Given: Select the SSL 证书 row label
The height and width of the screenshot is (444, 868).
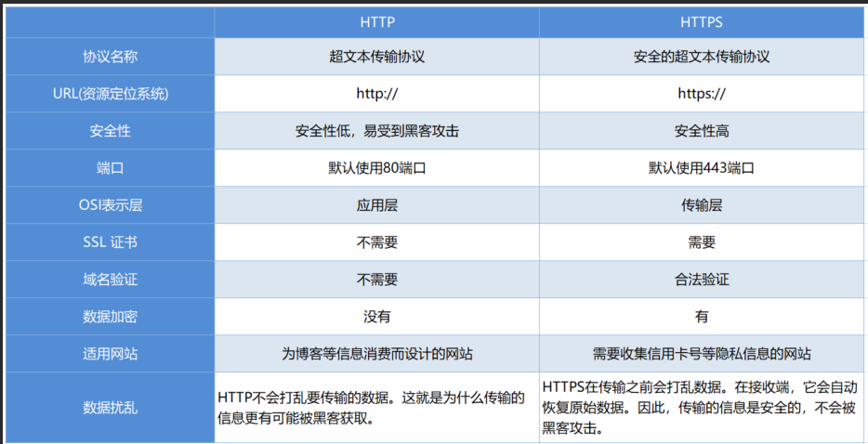Looking at the screenshot, I should point(110,242).
